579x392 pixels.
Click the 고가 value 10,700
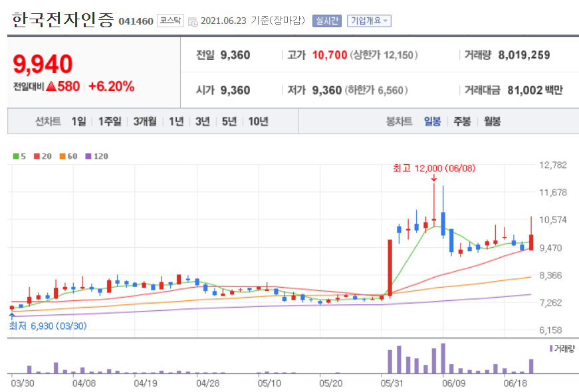pyautogui.click(x=330, y=55)
